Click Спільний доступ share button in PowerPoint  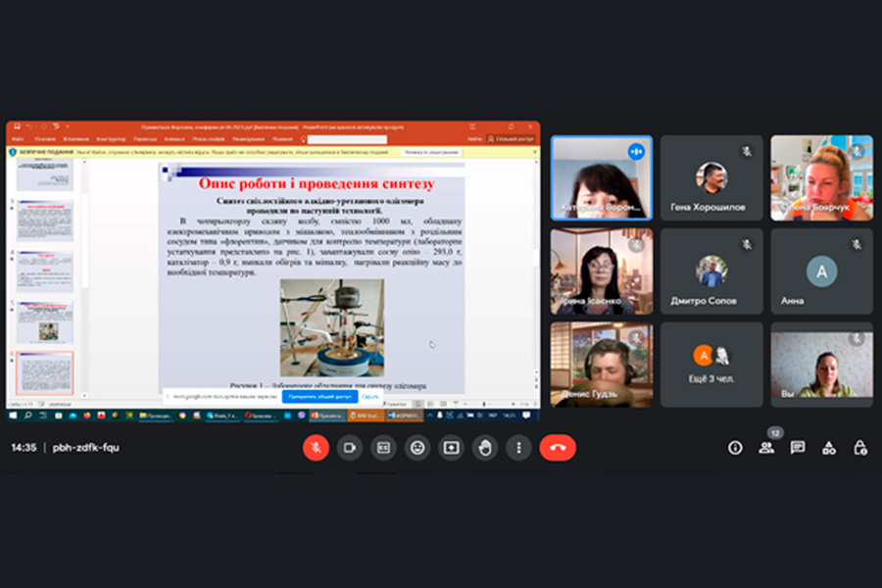[x=511, y=139]
